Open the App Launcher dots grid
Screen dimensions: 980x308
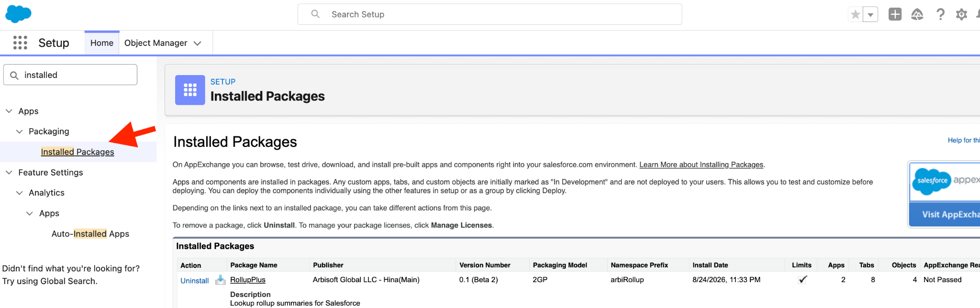20,43
